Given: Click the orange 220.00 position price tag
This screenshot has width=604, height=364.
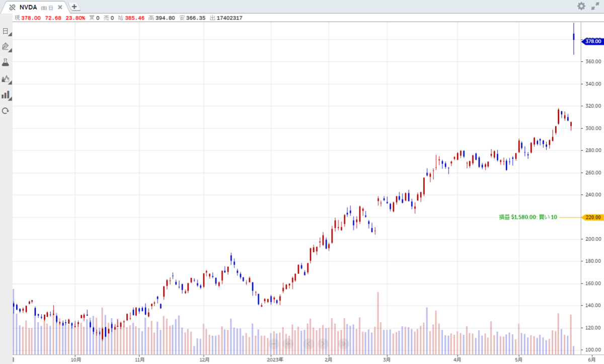Looking at the screenshot, I should (x=592, y=217).
